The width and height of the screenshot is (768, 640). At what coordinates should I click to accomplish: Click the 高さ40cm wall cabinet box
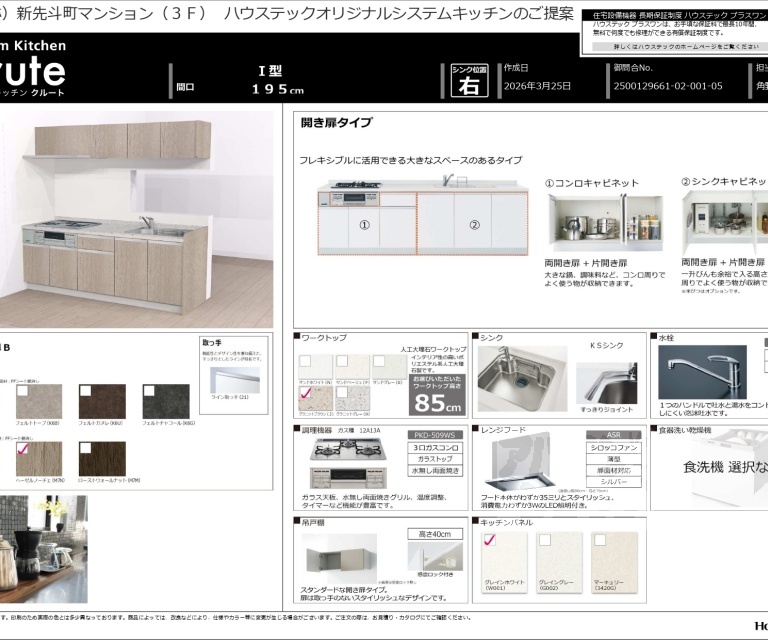pyautogui.click(x=435, y=534)
